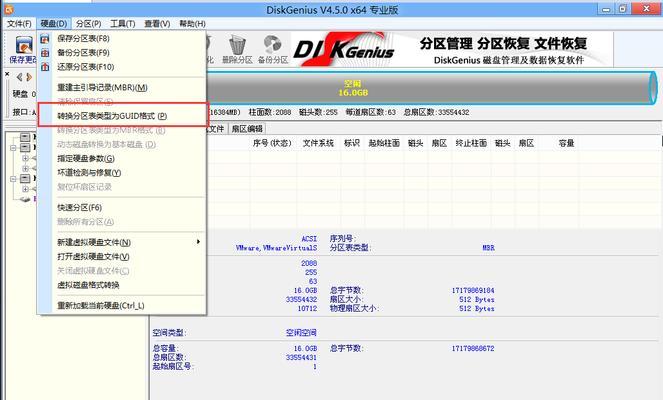
Task: Maximize the DiskGenius window
Action: click(x=623, y=9)
